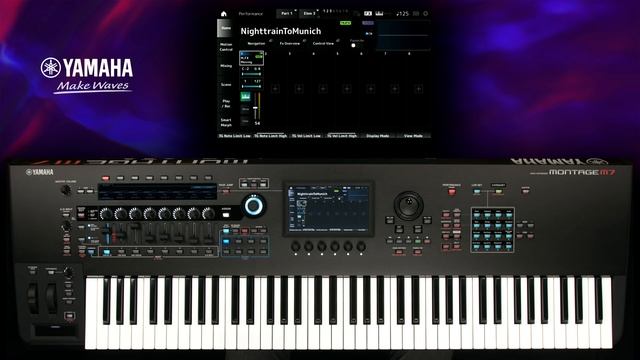Click the Control View button
This screenshot has width=640, height=360.
click(323, 43)
